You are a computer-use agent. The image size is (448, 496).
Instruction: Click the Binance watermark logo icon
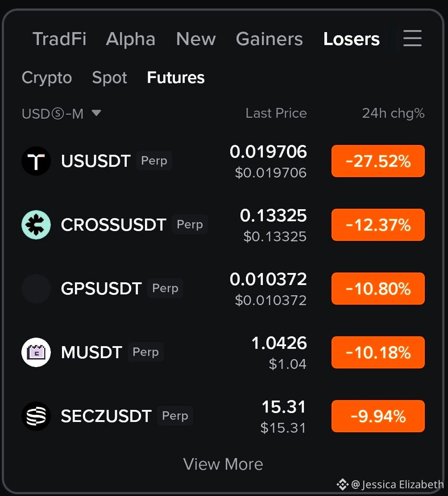(x=342, y=484)
